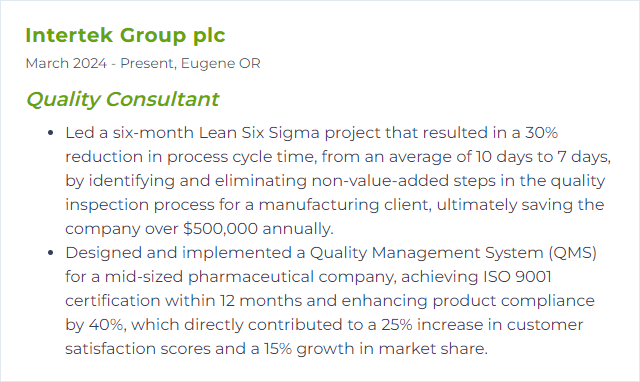This screenshot has width=640, height=382.
Task: Click the Quality Management System (QMS) text
Action: (453, 253)
